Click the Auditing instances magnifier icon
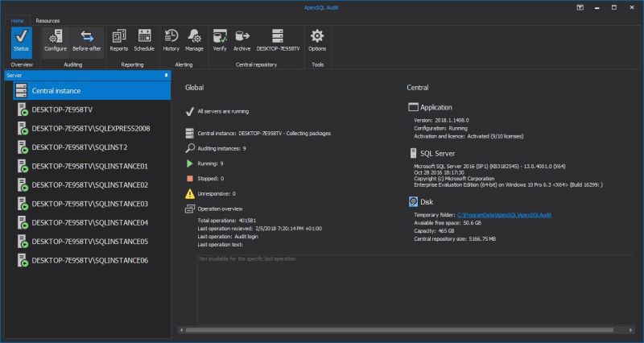Image resolution: width=644 pixels, height=343 pixels. click(x=190, y=148)
